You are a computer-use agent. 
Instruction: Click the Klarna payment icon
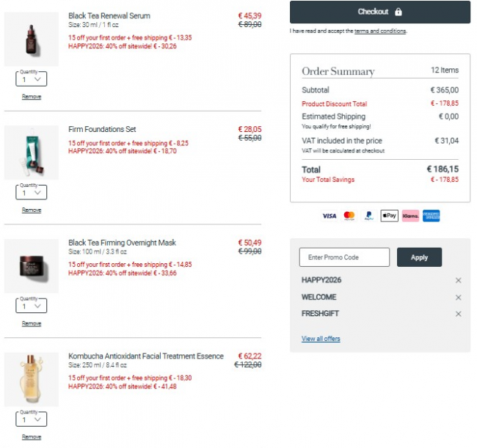(410, 216)
